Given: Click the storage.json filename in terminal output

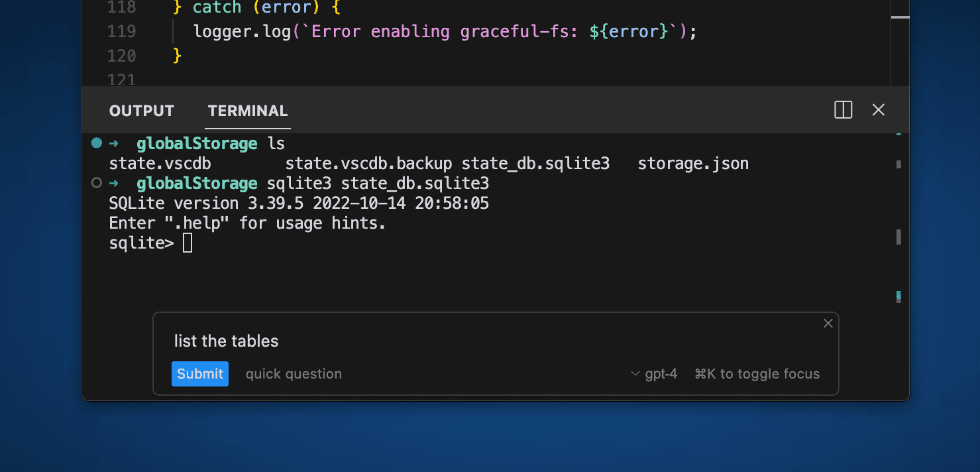Looking at the screenshot, I should click(693, 164).
